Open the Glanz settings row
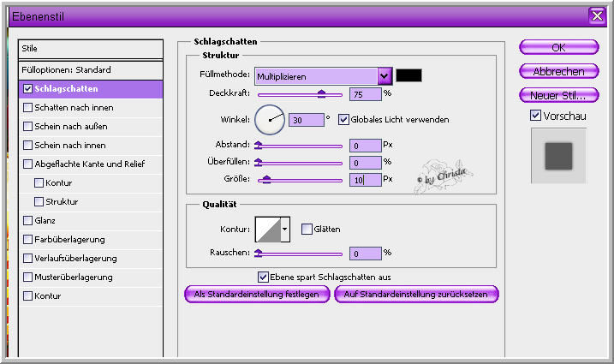Screen dimensions: 614x364 coord(91,221)
